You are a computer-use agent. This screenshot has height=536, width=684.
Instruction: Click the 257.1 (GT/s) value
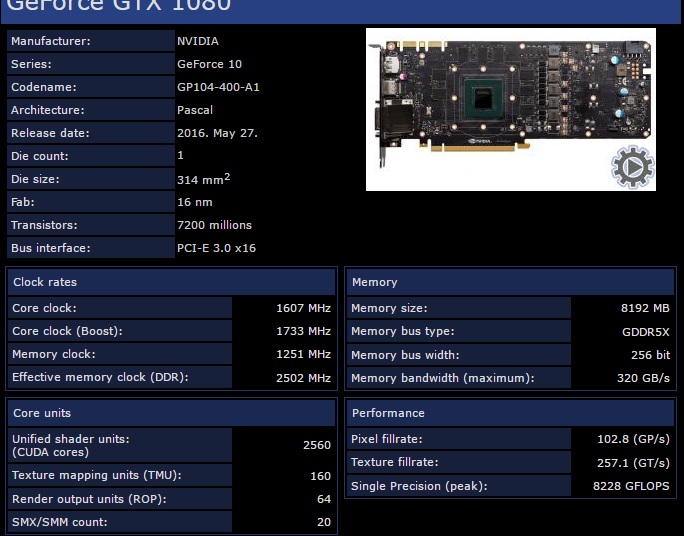click(633, 463)
